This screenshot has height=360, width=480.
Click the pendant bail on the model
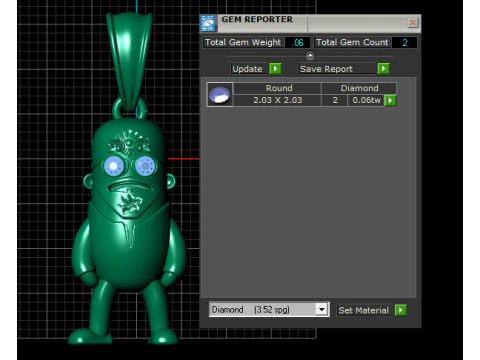(x=130, y=62)
